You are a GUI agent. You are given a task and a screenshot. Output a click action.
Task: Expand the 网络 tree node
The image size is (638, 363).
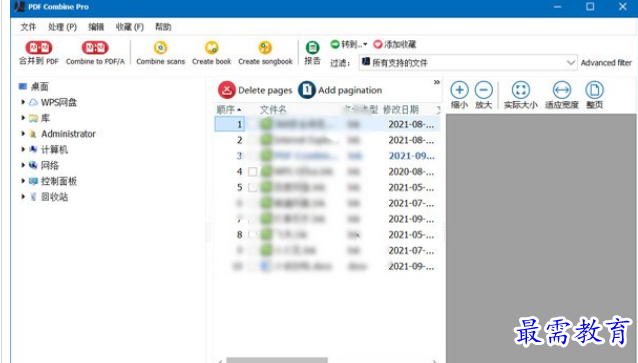pos(23,165)
